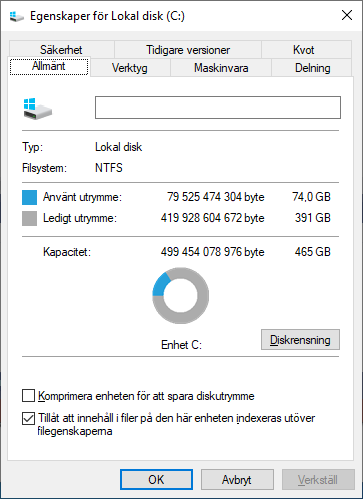This screenshot has width=363, height=499.
Task: Open the Tidigare versioner tab
Action: pos(188,50)
